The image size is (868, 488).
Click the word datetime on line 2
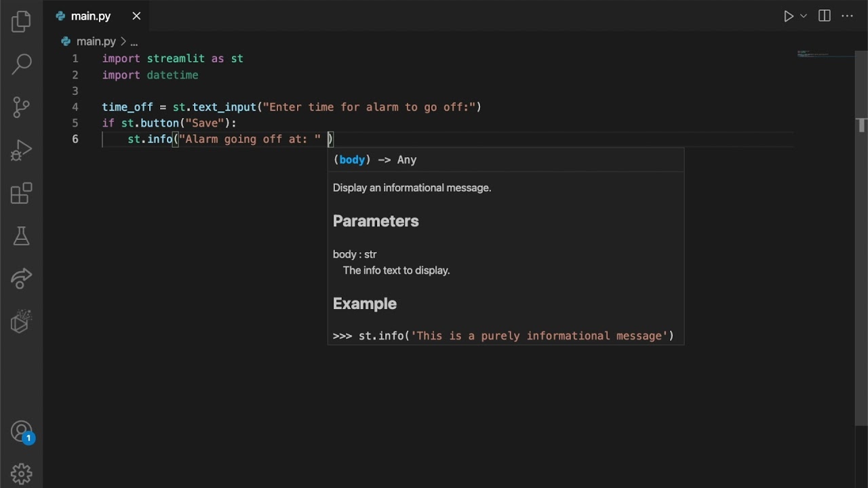(x=172, y=75)
